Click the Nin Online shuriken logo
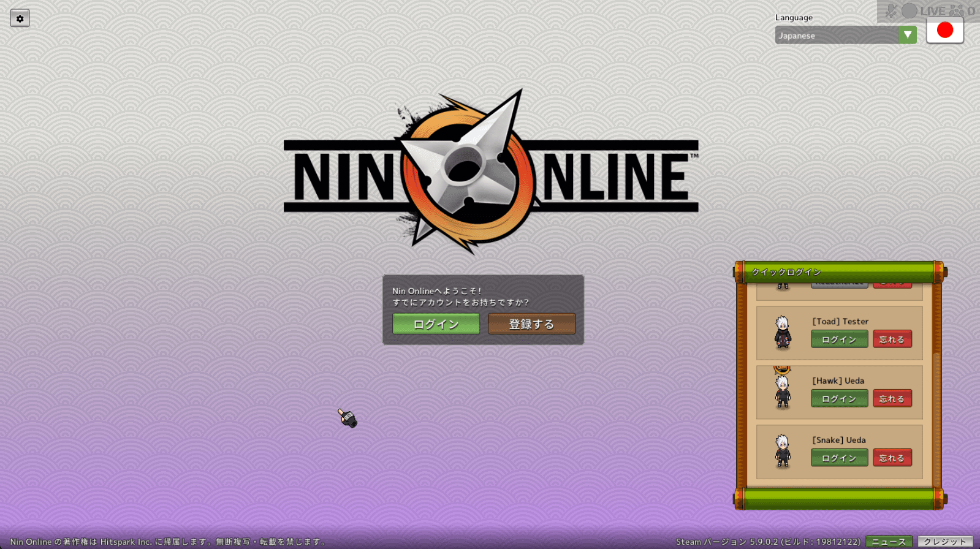Image resolution: width=980 pixels, height=549 pixels. tap(490, 172)
